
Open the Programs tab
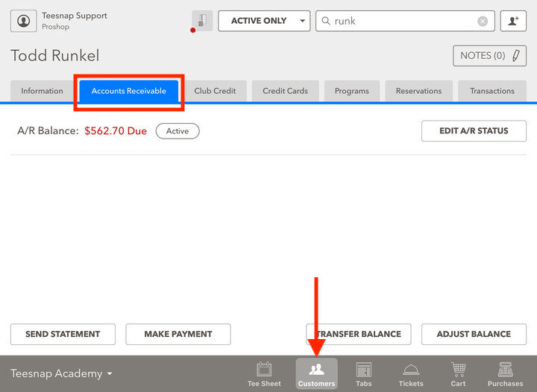(352, 91)
